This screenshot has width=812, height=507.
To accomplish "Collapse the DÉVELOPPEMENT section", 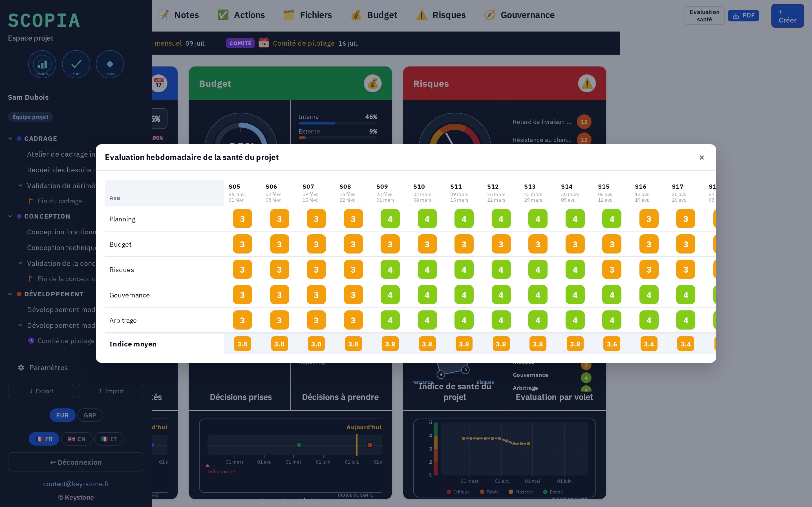I will 10,294.
